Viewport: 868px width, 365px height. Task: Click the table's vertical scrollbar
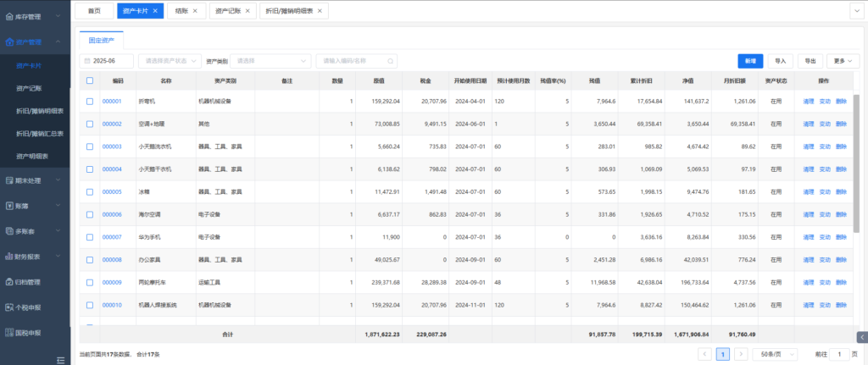click(856, 163)
